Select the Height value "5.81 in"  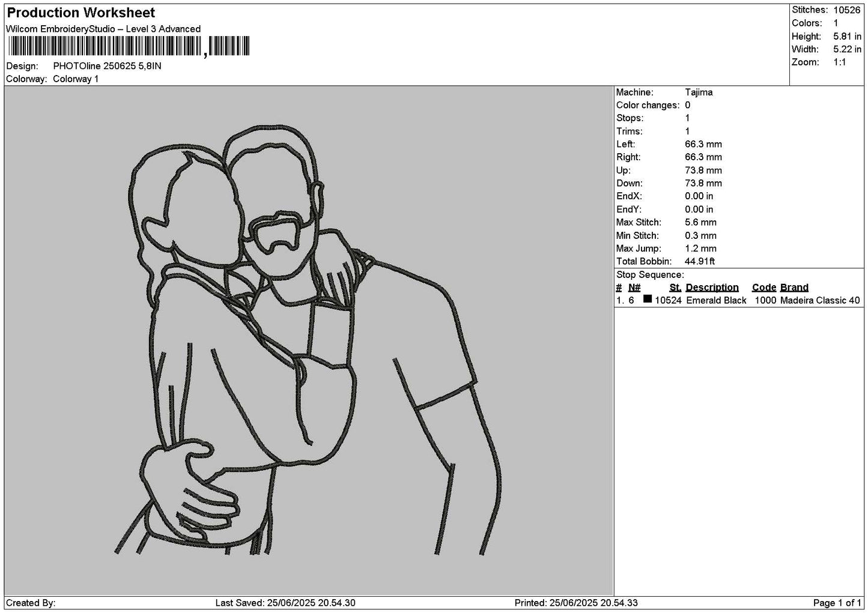click(x=847, y=37)
